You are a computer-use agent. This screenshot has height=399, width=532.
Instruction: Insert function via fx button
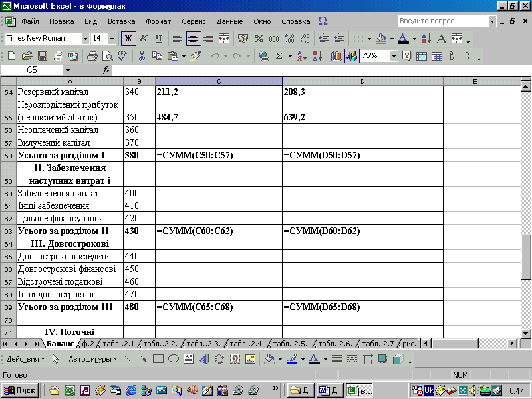(106, 70)
